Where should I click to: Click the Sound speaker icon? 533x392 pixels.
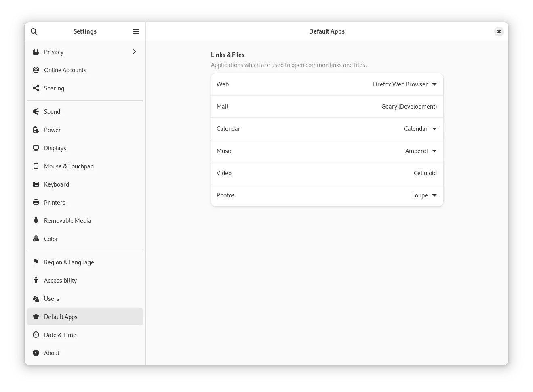pos(36,111)
